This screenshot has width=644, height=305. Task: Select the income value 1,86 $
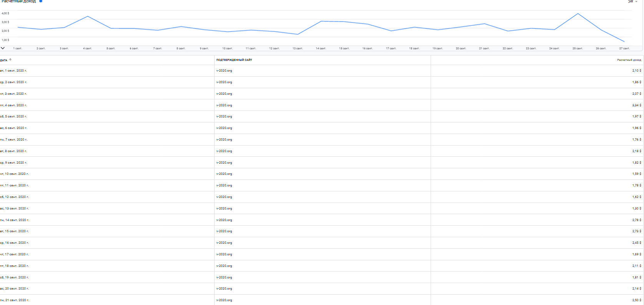point(637,82)
